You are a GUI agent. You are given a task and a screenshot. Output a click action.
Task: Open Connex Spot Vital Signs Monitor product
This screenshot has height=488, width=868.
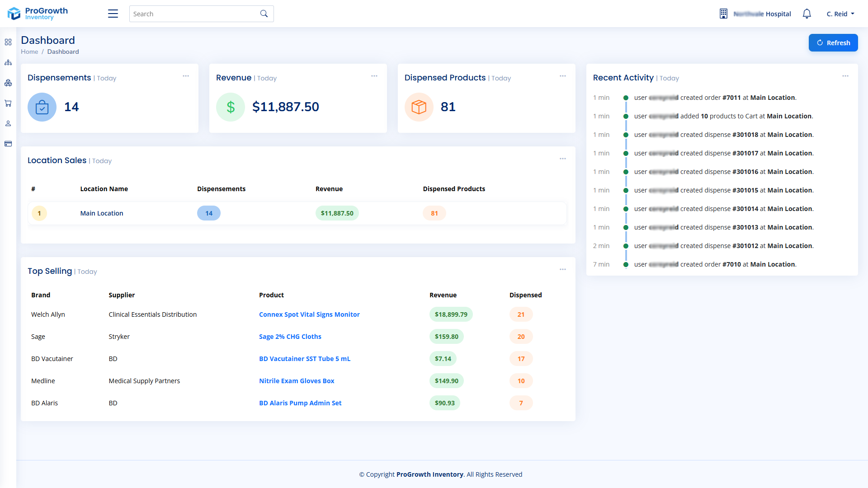309,314
